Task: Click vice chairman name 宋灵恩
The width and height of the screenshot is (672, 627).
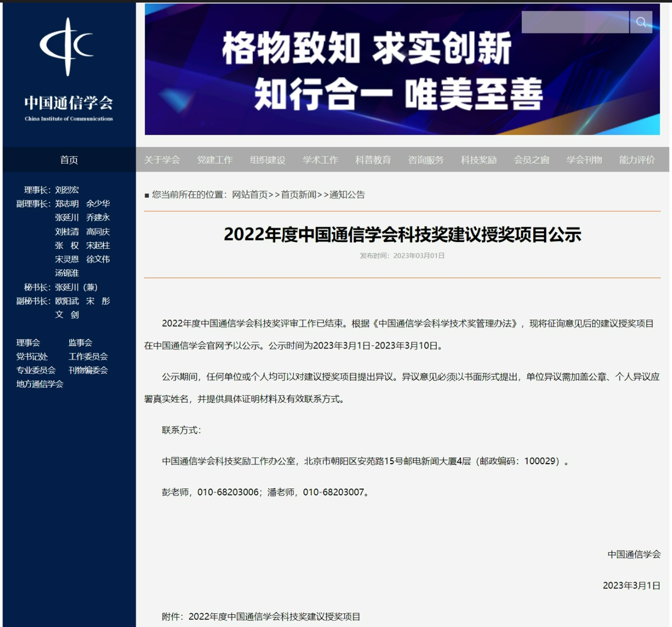Action: [67, 259]
